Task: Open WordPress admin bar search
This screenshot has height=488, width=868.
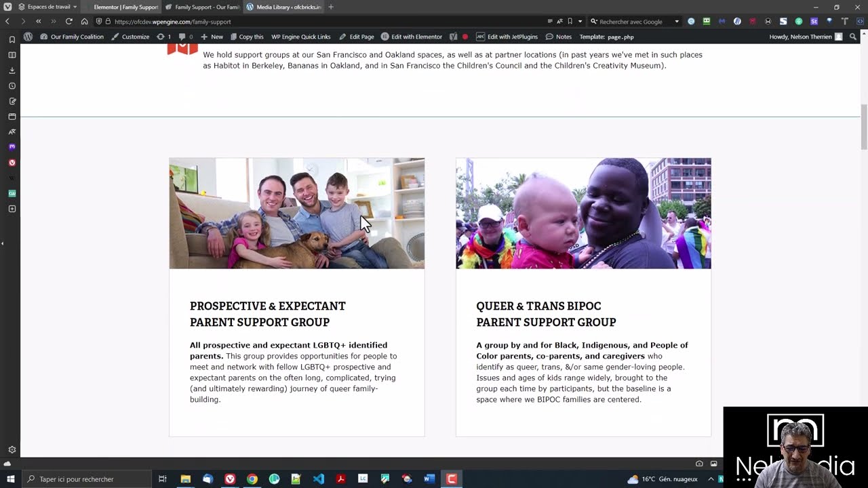Action: coord(853,37)
